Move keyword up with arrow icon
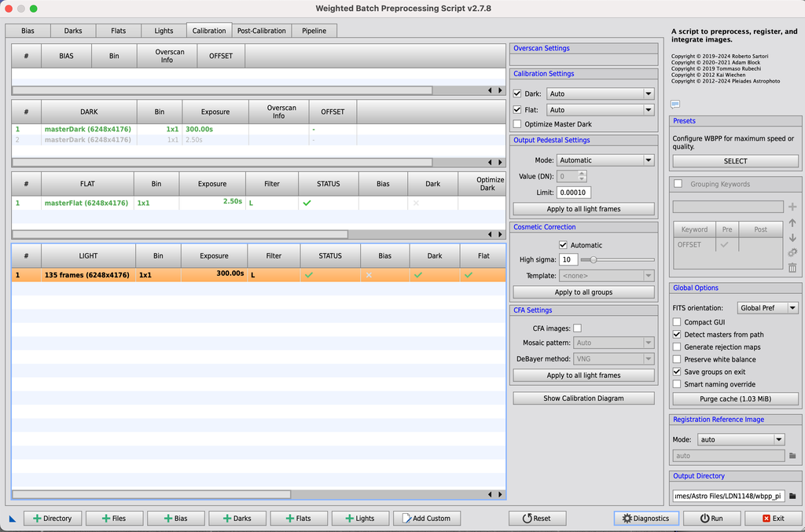The height and width of the screenshot is (532, 805). point(792,222)
